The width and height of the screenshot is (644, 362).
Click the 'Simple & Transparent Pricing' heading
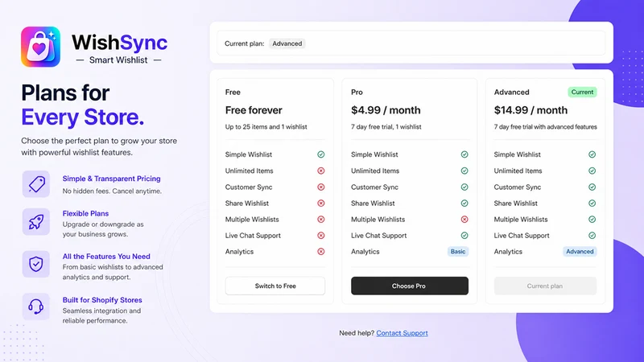111,179
